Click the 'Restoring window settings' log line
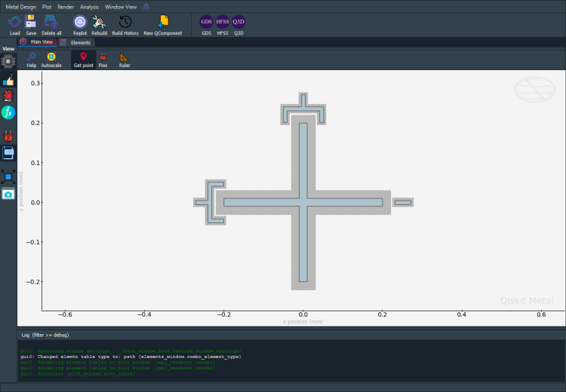The image size is (566, 392). point(131,351)
